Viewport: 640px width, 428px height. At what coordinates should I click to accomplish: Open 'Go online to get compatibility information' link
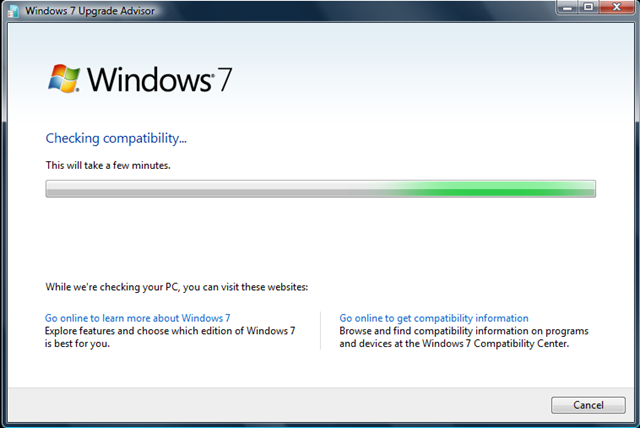434,318
